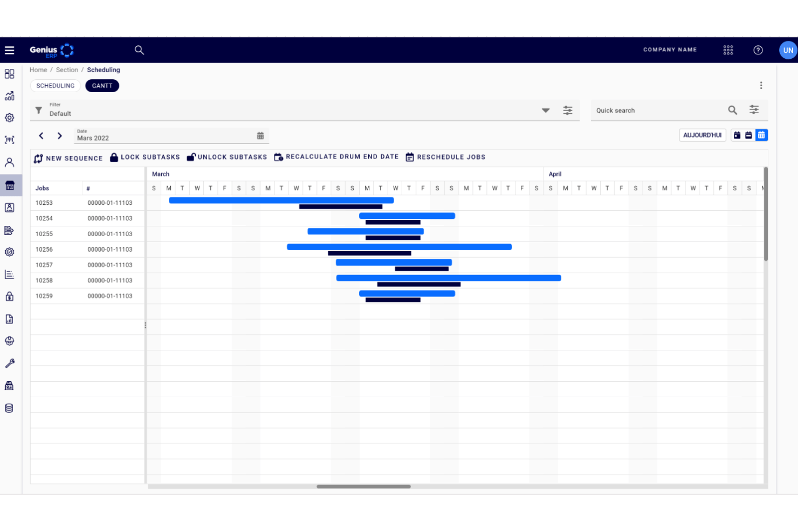Click the blue bar for job 10258
Screen dimensions: 798x532
449,278
